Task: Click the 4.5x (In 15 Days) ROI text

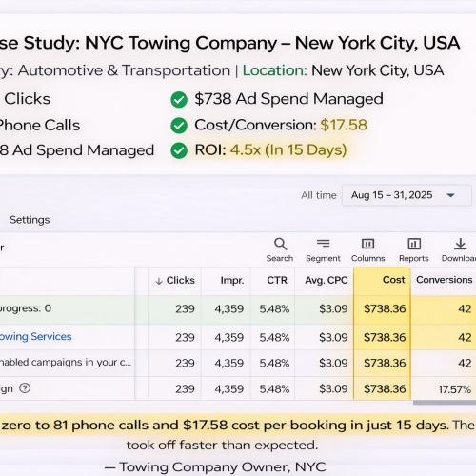Action: [288, 149]
